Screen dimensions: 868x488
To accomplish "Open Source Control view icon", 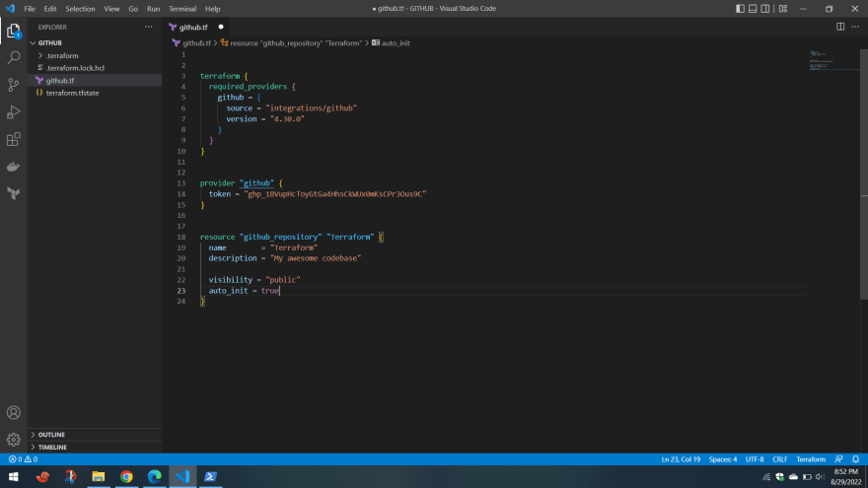I will click(13, 85).
